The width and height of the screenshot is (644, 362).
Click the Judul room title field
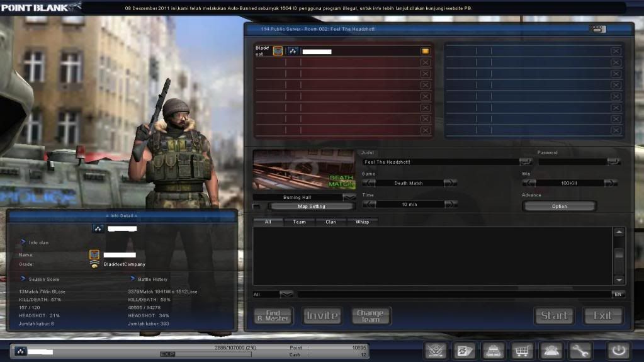pos(440,162)
